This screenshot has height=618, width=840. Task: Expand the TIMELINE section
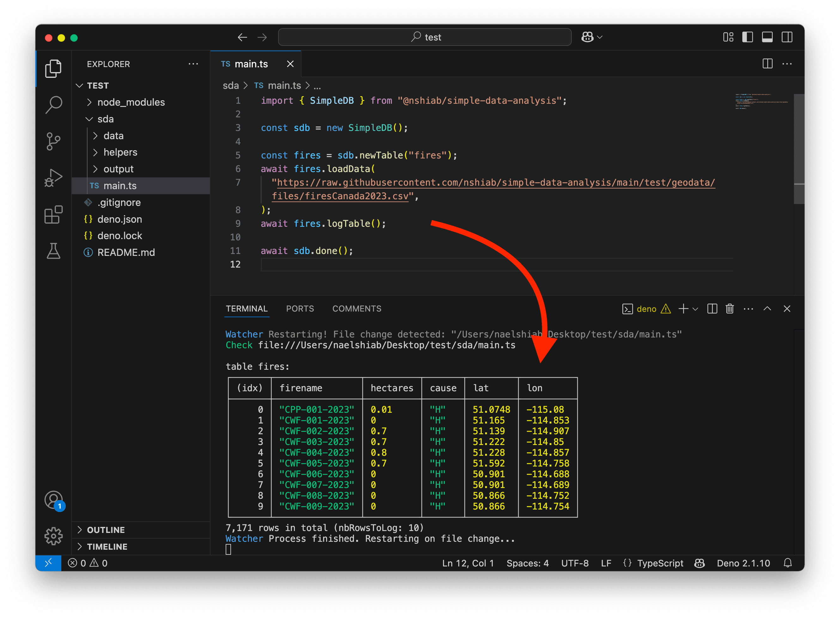pyautogui.click(x=141, y=547)
